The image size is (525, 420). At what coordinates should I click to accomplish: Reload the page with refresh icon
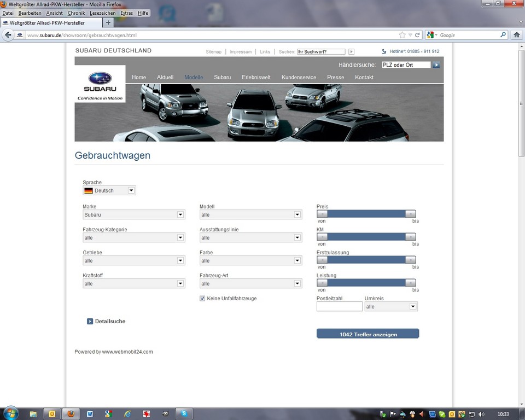[x=417, y=35]
